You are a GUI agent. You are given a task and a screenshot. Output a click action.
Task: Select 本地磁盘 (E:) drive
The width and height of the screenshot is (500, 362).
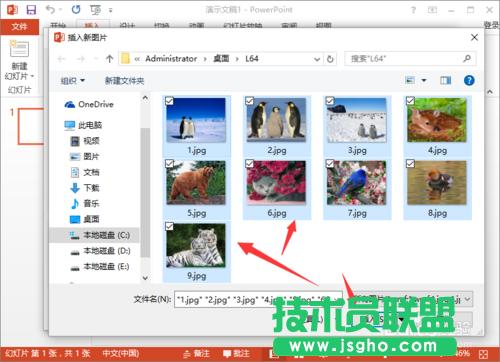pyautogui.click(x=100, y=267)
